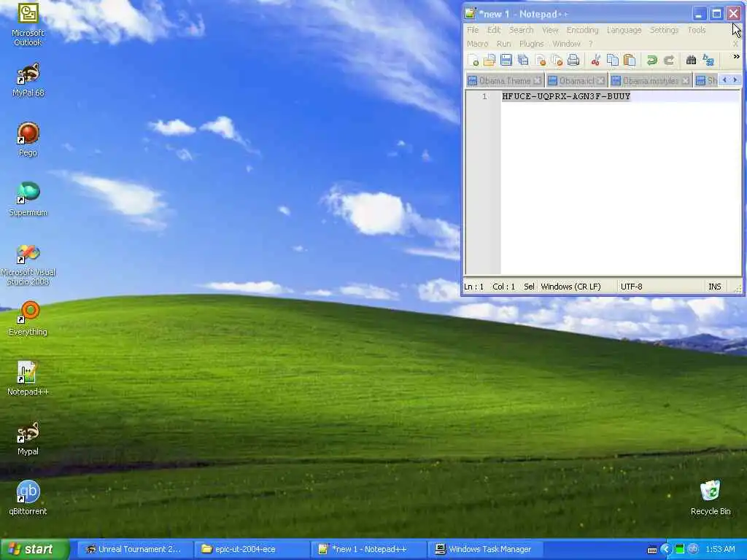The image size is (747, 560).
Task: Open the Run menu
Action: (503, 44)
